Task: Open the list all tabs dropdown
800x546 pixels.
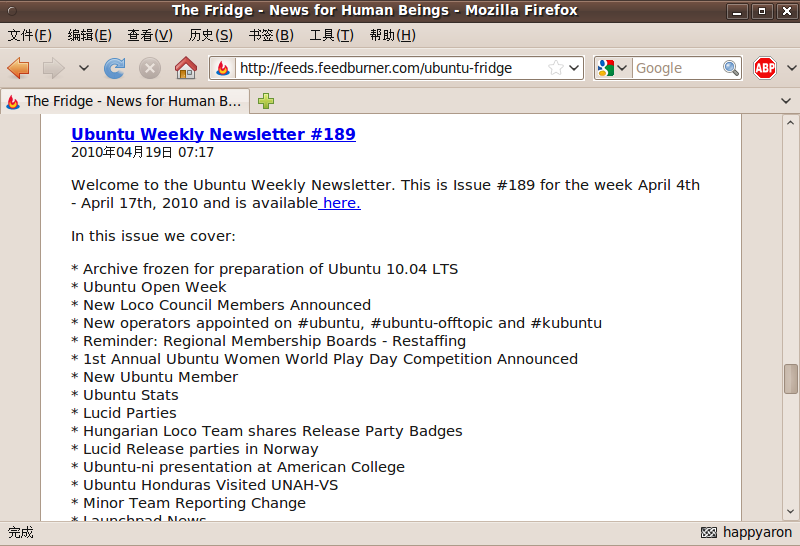Action: pos(786,101)
